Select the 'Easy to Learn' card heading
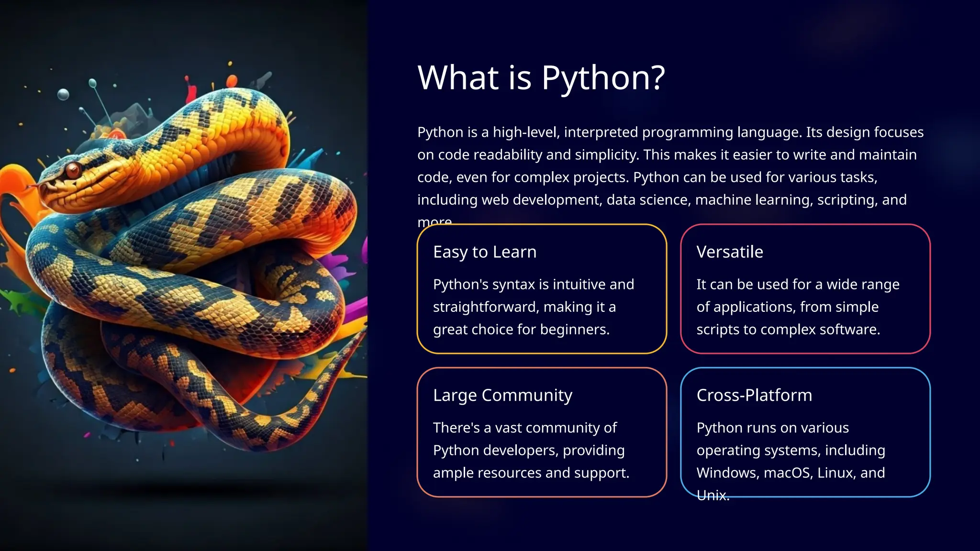 pyautogui.click(x=484, y=252)
